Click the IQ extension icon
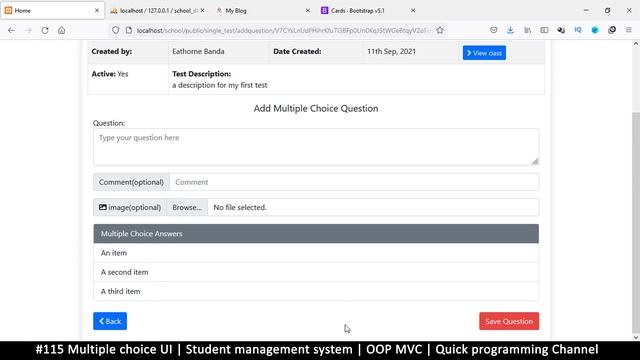 coord(578,30)
